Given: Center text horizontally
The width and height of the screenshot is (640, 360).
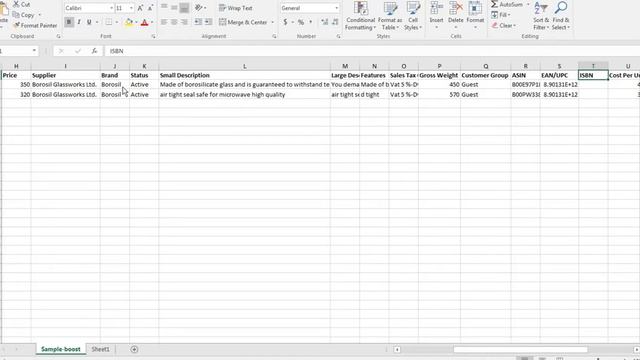Looking at the screenshot, I should [x=174, y=22].
